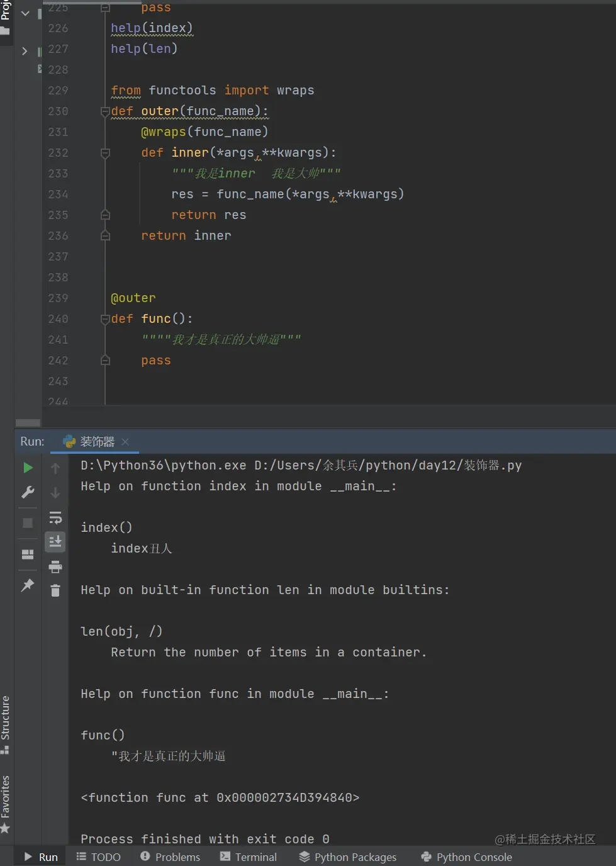Screen dimensions: 616x866
Task: Toggle soft-wrap in Run console
Action: (55, 518)
